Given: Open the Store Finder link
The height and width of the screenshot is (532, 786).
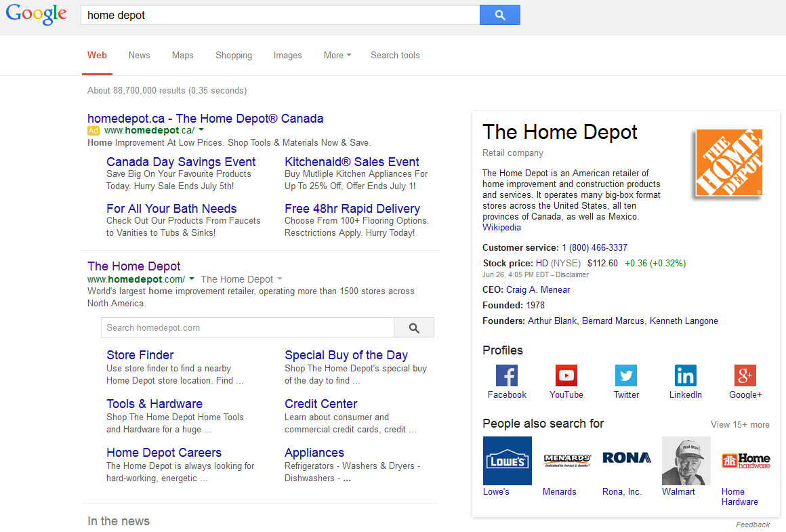Looking at the screenshot, I should [140, 355].
